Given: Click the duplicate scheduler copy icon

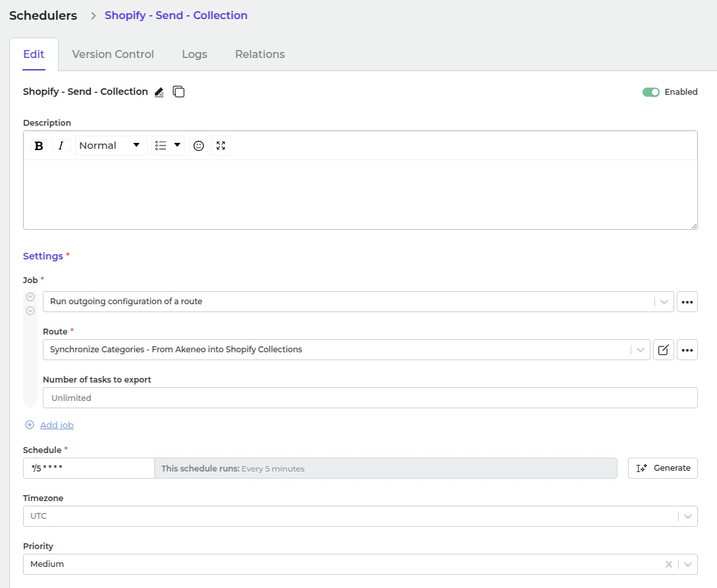Looking at the screenshot, I should (179, 92).
